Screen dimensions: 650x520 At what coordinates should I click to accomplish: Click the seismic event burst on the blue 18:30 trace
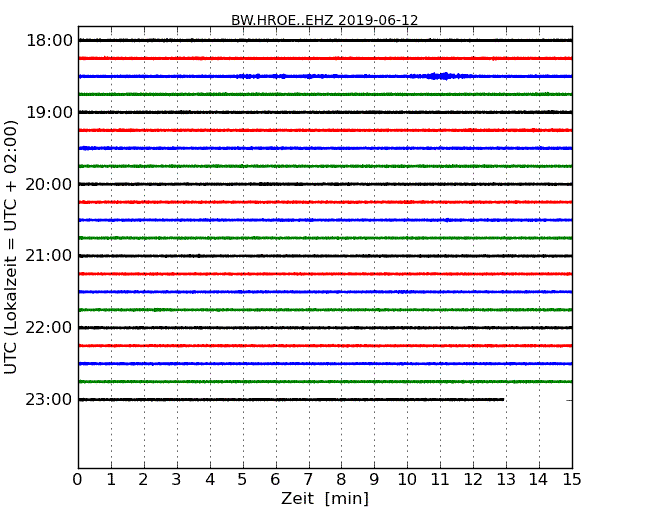[441, 76]
